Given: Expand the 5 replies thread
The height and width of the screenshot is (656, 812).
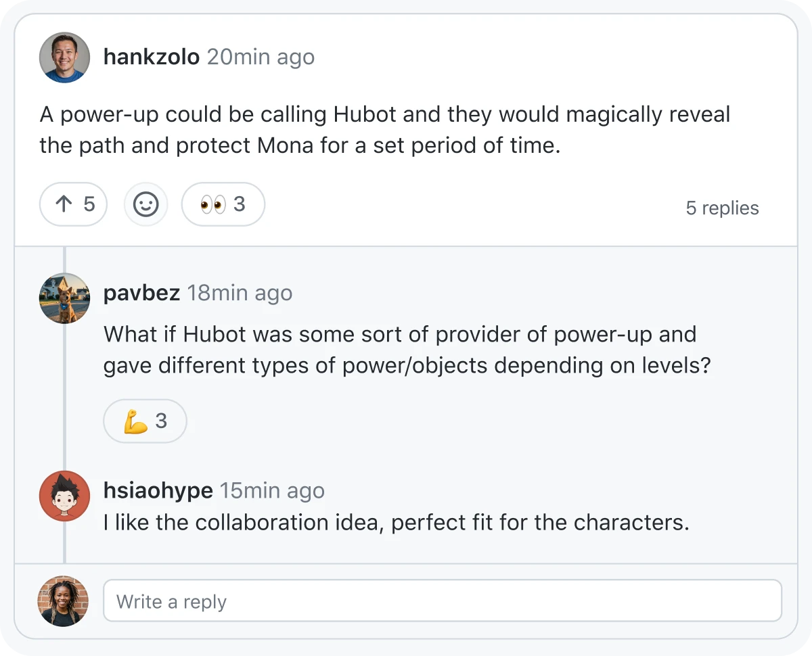Looking at the screenshot, I should [x=723, y=208].
